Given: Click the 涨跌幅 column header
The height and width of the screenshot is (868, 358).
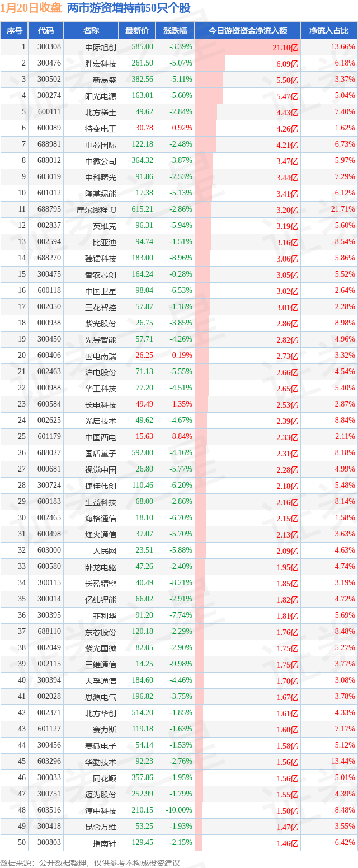Looking at the screenshot, I should [175, 31].
